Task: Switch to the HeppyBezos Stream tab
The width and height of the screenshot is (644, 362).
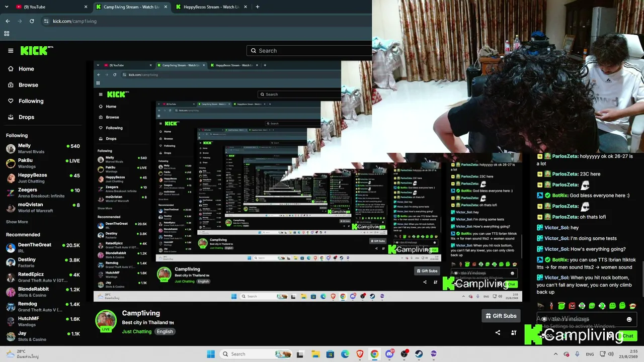Action: tap(211, 7)
